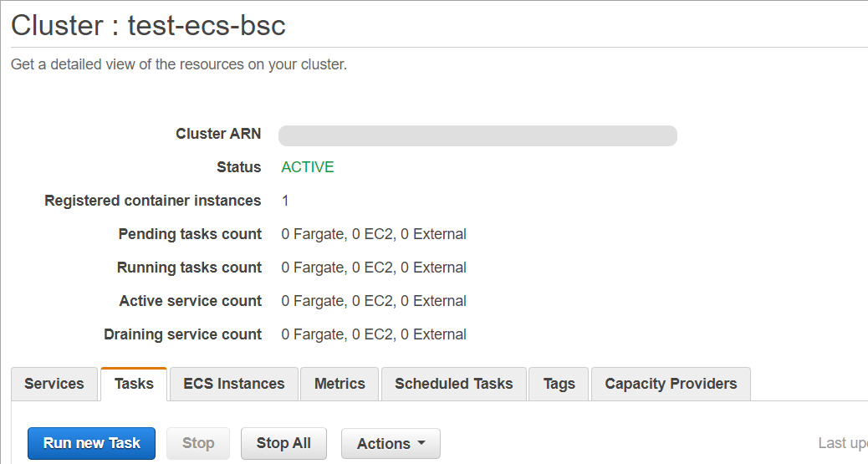Screen dimensions: 868x464
Task: Click the Status label
Action: [x=238, y=167]
